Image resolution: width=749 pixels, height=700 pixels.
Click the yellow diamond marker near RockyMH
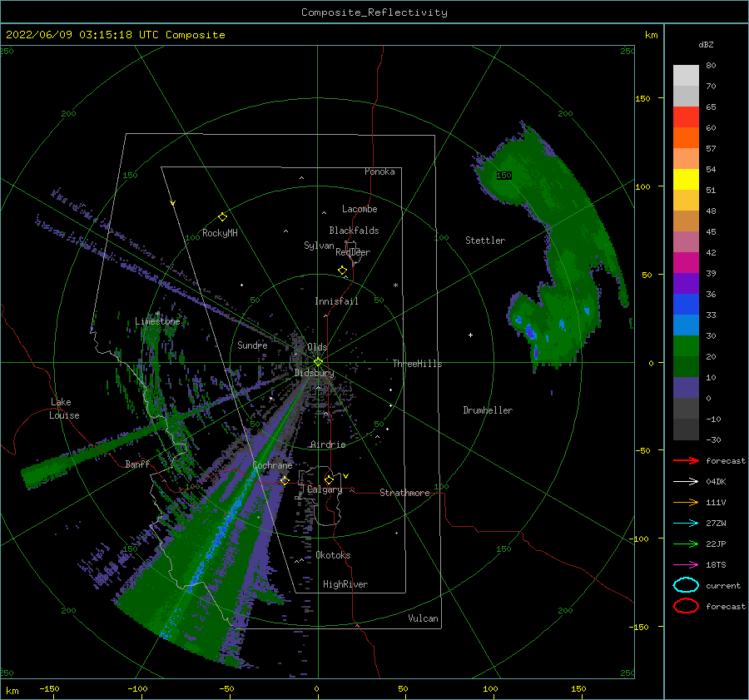pos(222,217)
